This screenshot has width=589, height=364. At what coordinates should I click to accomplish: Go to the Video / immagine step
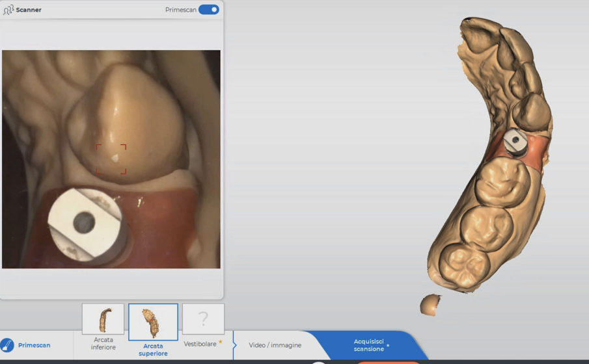(x=275, y=345)
